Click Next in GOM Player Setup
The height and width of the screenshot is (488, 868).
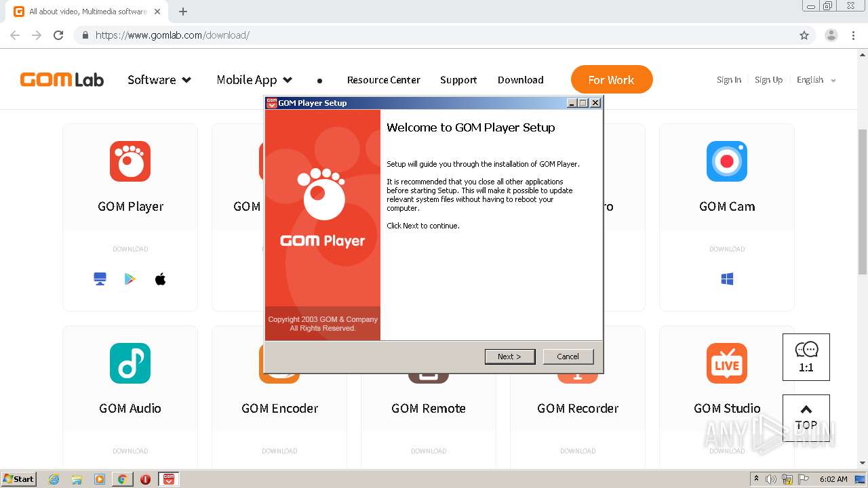[510, 357]
